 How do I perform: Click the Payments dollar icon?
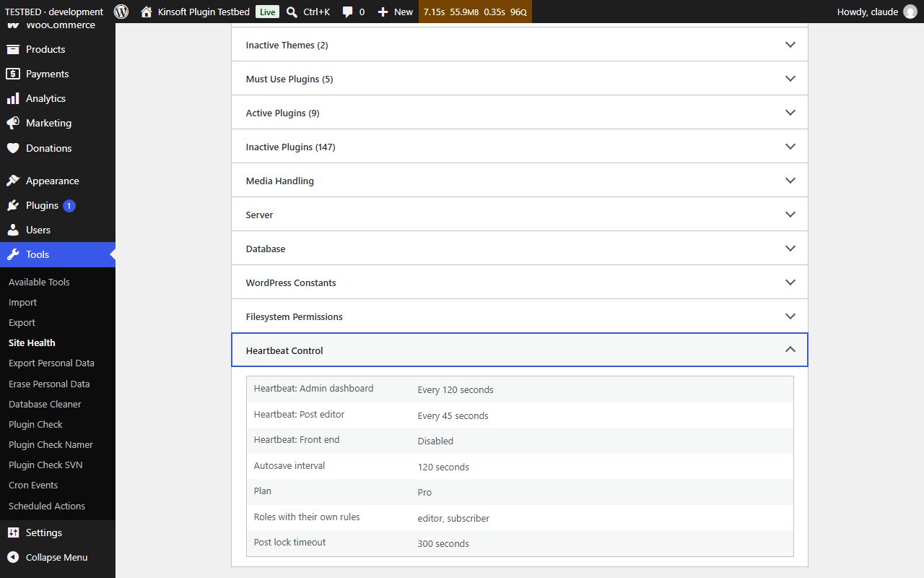[x=13, y=74]
